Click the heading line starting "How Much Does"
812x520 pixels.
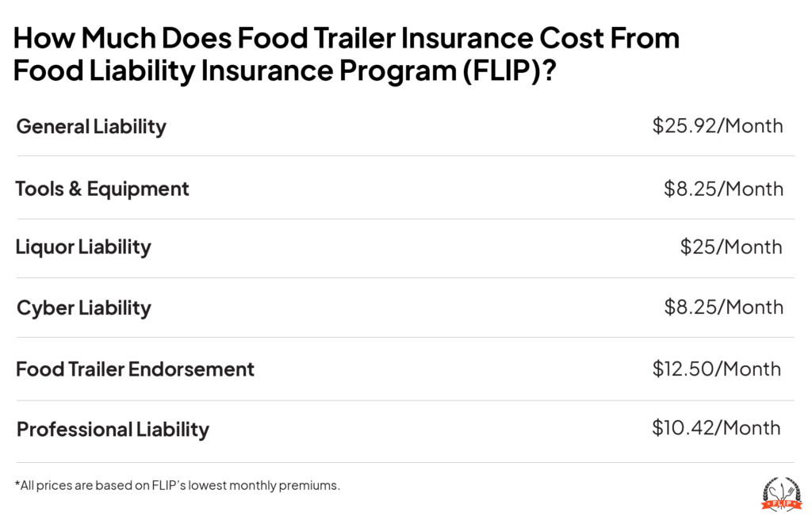coord(347,39)
